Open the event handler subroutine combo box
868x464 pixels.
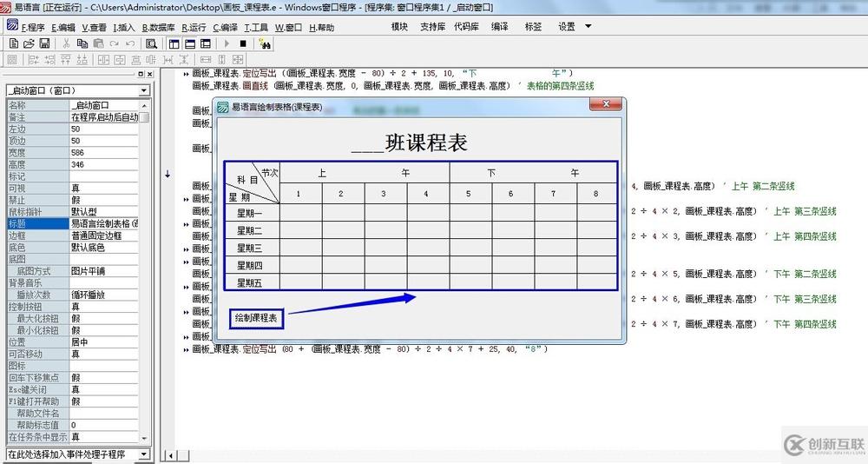tap(78, 454)
